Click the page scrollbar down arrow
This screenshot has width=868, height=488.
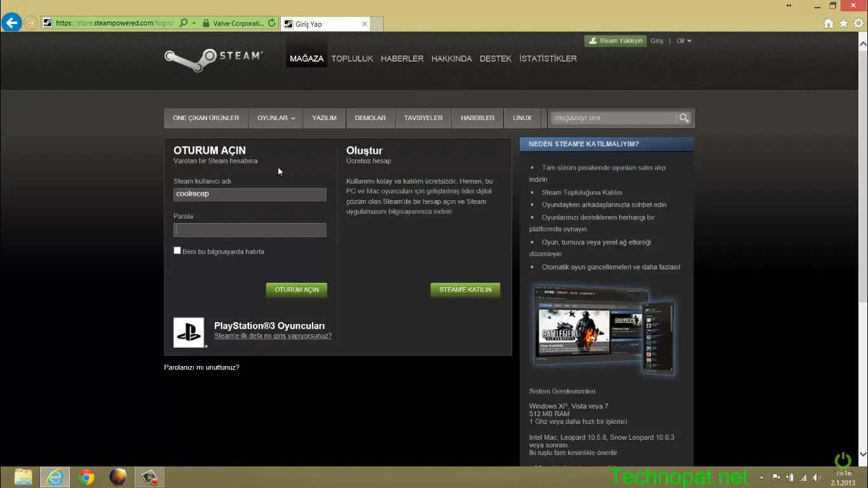(x=863, y=455)
